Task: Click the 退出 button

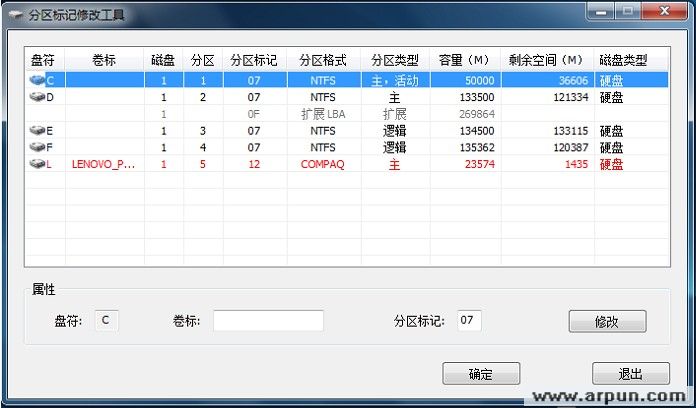Action: 631,374
